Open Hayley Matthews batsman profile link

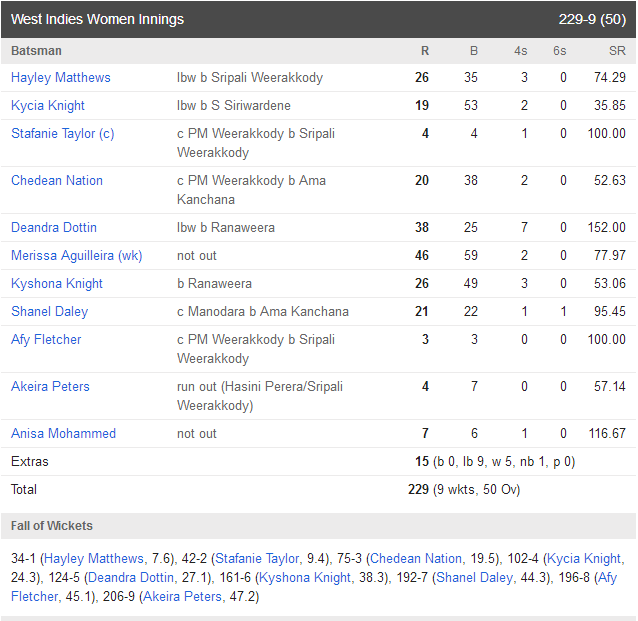[61, 77]
